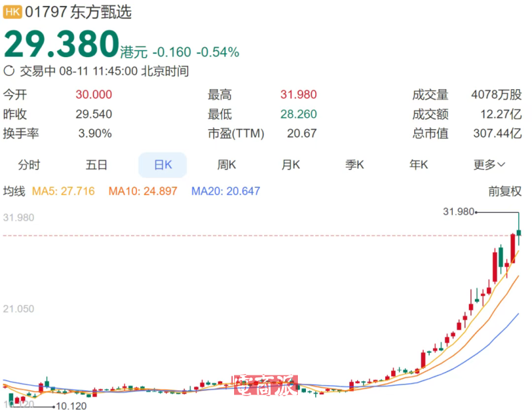The width and height of the screenshot is (532, 410).
Task: Click the 成交额 value 12.27亿
Action: click(x=501, y=114)
